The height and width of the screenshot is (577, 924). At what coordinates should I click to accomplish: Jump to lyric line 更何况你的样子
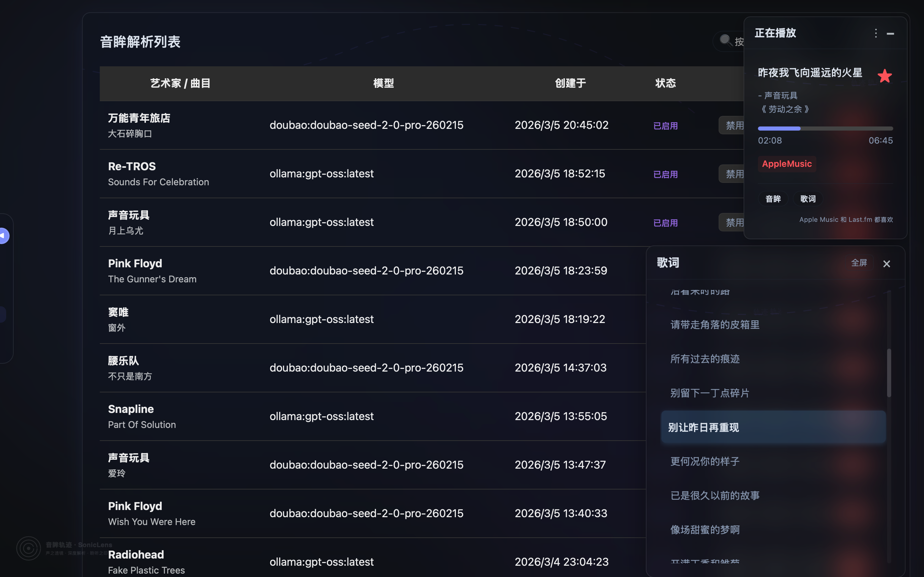(705, 461)
